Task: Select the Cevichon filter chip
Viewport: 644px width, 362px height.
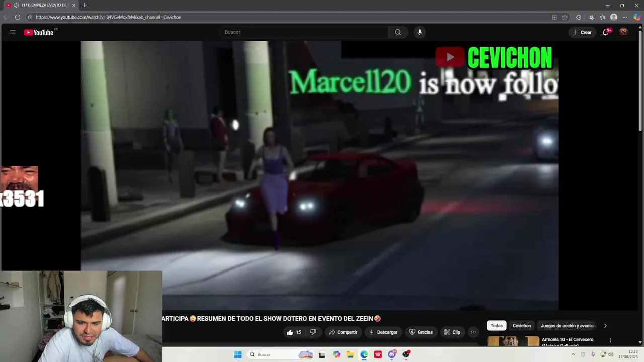Action: point(522,326)
